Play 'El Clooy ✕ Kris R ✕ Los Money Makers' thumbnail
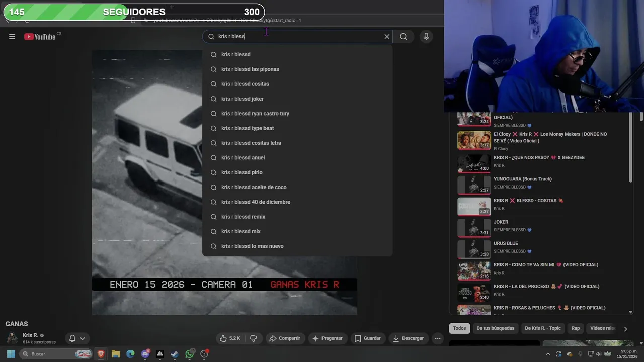The height and width of the screenshot is (362, 644). 474,140
